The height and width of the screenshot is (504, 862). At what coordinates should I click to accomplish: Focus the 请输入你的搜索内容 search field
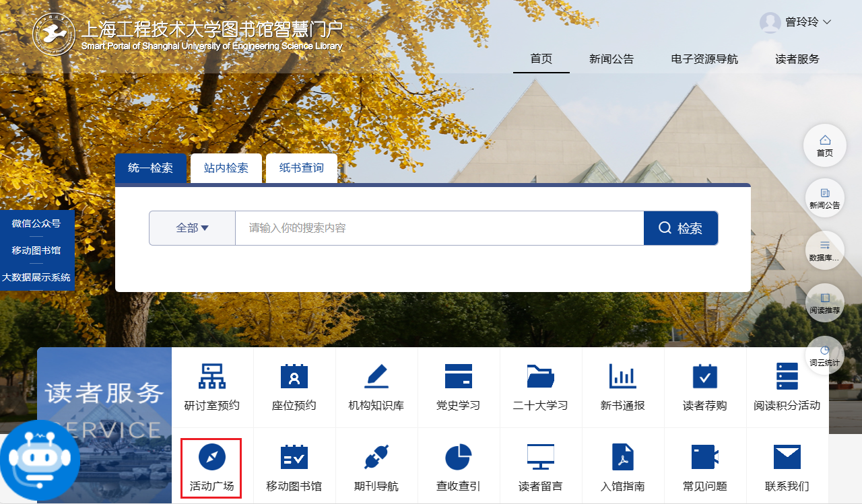click(x=438, y=228)
